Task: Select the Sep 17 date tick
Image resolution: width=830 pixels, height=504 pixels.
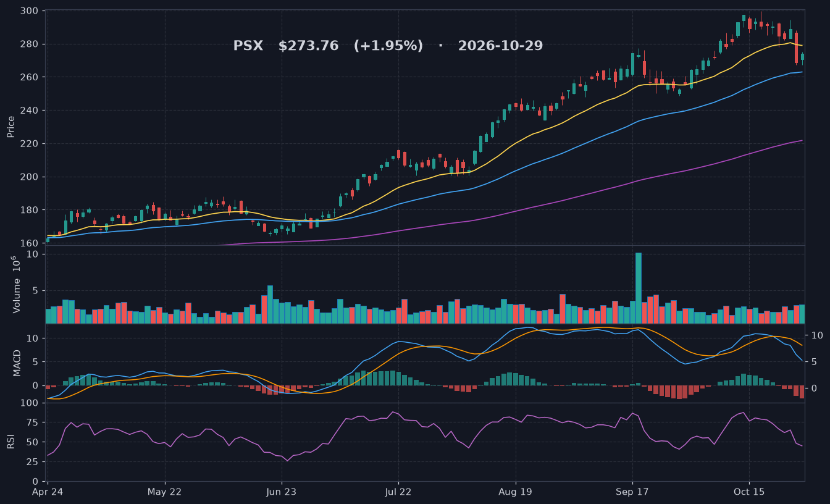Action: (x=632, y=492)
